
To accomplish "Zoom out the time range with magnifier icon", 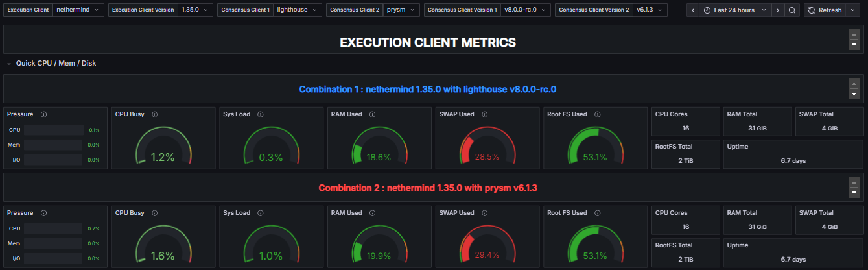I will (x=792, y=10).
